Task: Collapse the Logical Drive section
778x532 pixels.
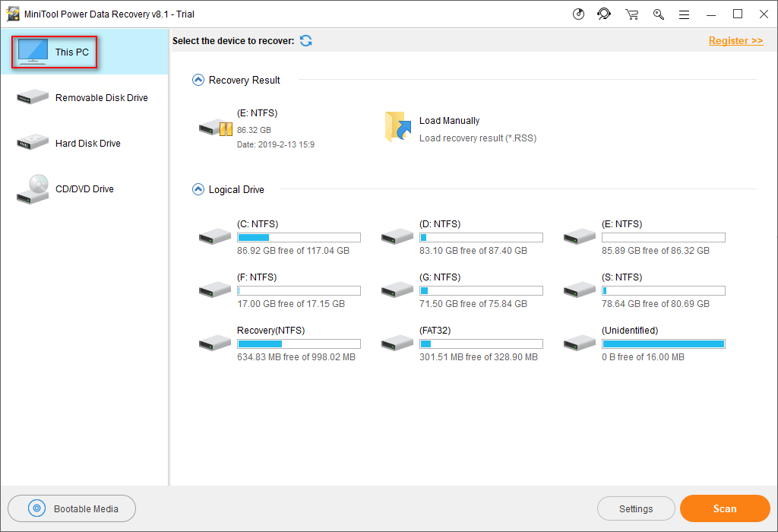Action: [198, 189]
